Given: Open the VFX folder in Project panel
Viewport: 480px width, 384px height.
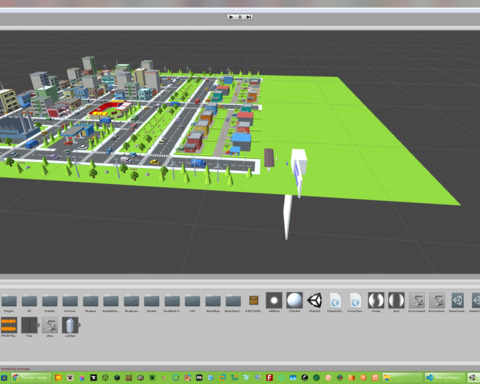Looking at the screenshot, I should [192, 303].
